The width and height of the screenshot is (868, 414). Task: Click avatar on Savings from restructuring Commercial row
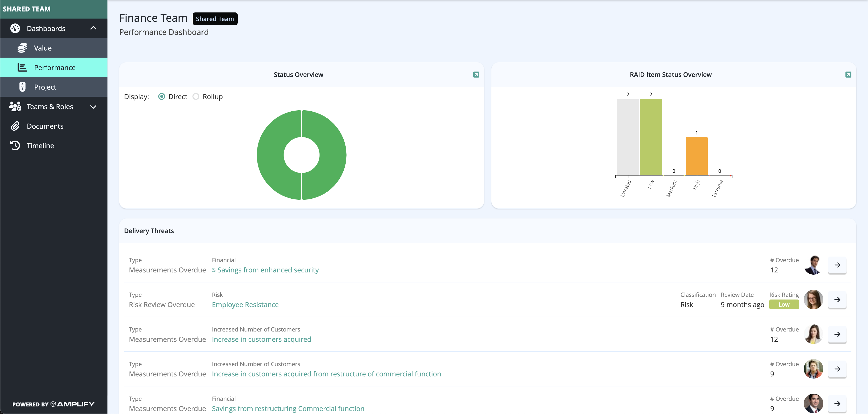tap(813, 404)
